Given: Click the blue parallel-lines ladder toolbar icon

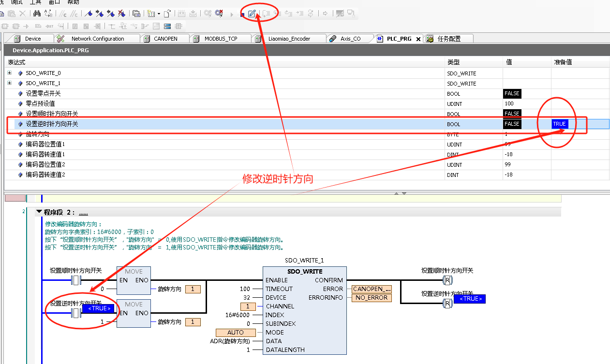Looking at the screenshot, I should (167, 26).
